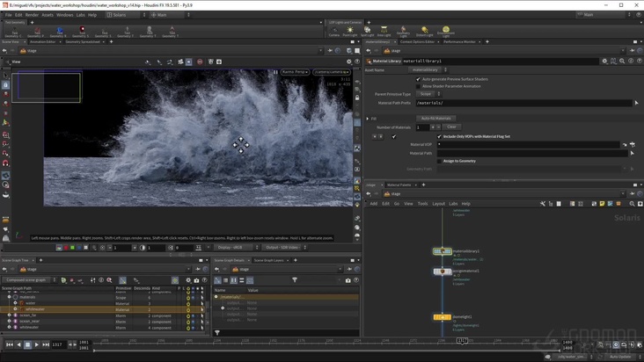644x362 pixels.
Task: Toggle the material entry enable checkmark
Action: 394,136
